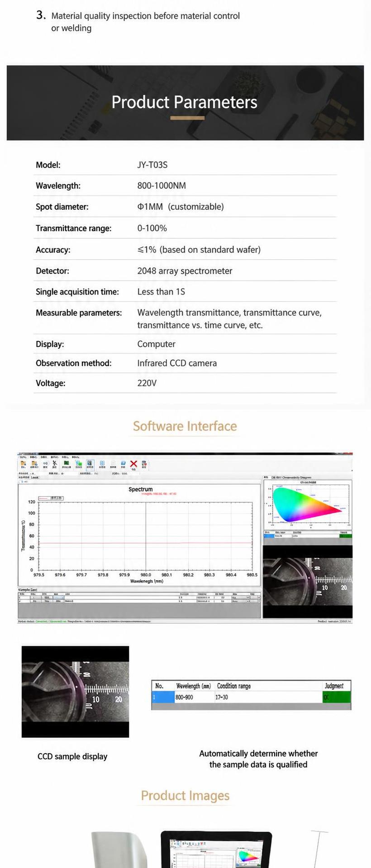This screenshot has height=868, width=371.
Task: Click the CCD camera view inside software window
Action: [308, 582]
